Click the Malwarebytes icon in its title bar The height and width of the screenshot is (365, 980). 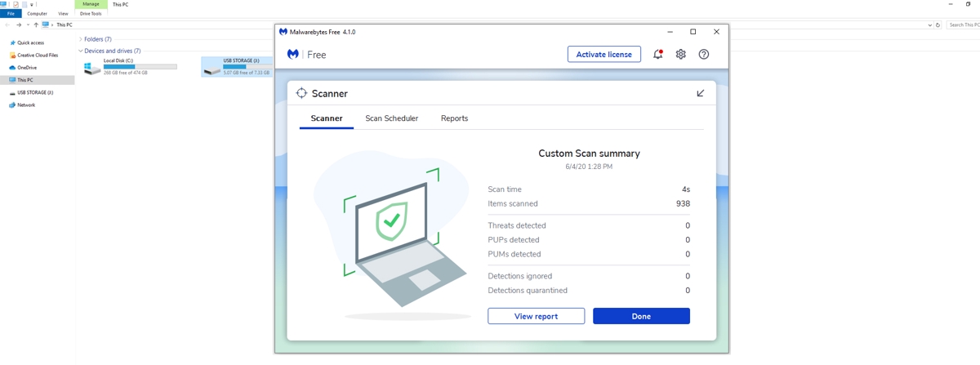pyautogui.click(x=283, y=32)
